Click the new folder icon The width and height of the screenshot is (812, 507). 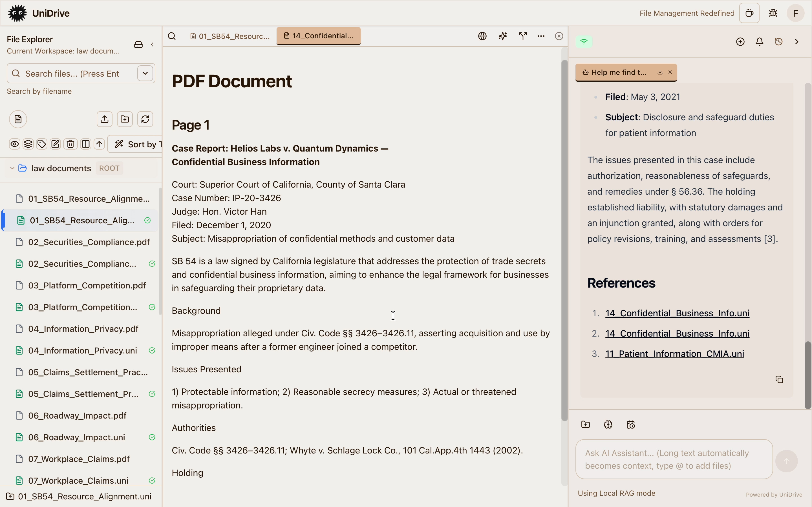[125, 119]
